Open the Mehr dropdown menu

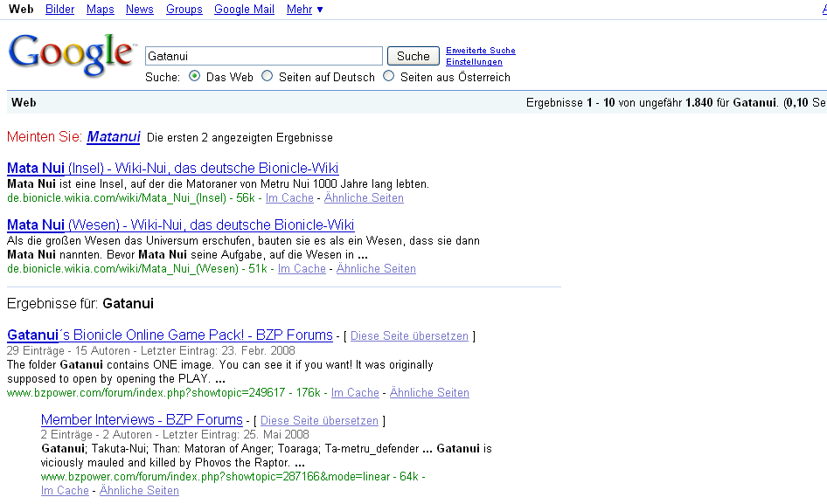305,10
